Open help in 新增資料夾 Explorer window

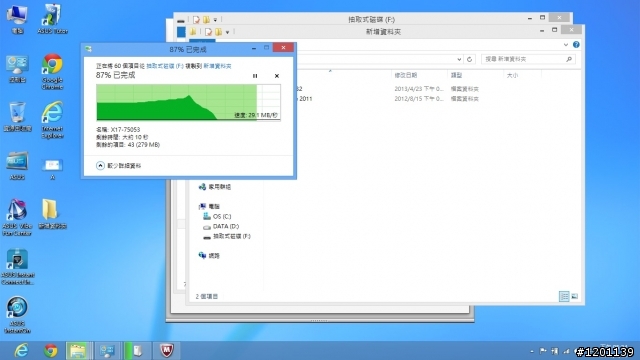[576, 44]
